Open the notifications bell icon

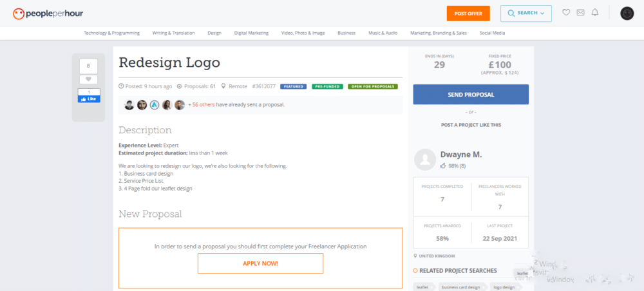pyautogui.click(x=594, y=13)
